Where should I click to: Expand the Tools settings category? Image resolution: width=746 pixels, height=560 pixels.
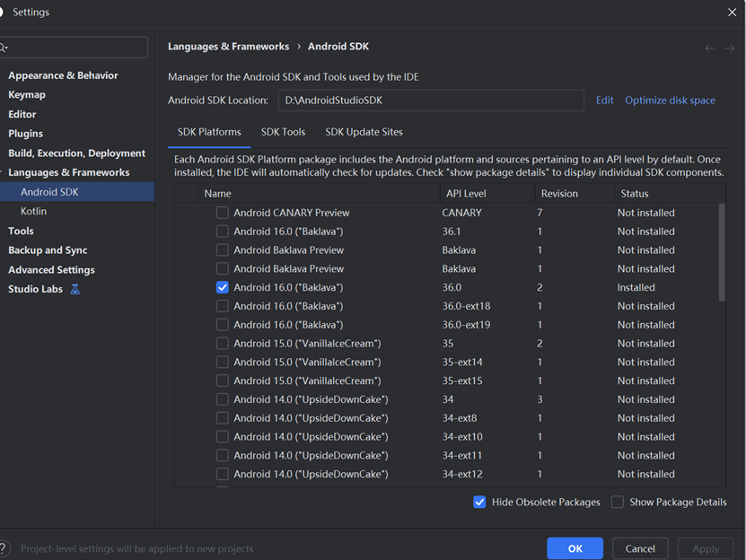point(21,231)
